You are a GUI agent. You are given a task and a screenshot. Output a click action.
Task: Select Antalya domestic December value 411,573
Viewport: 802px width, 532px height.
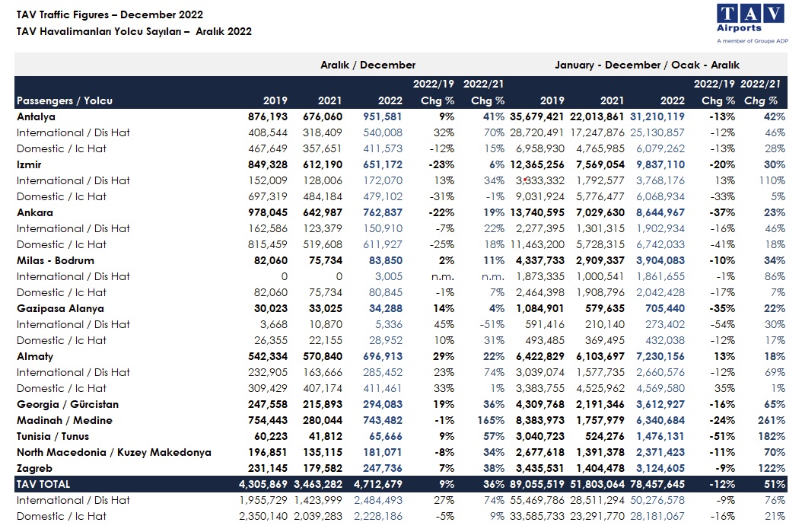point(383,149)
